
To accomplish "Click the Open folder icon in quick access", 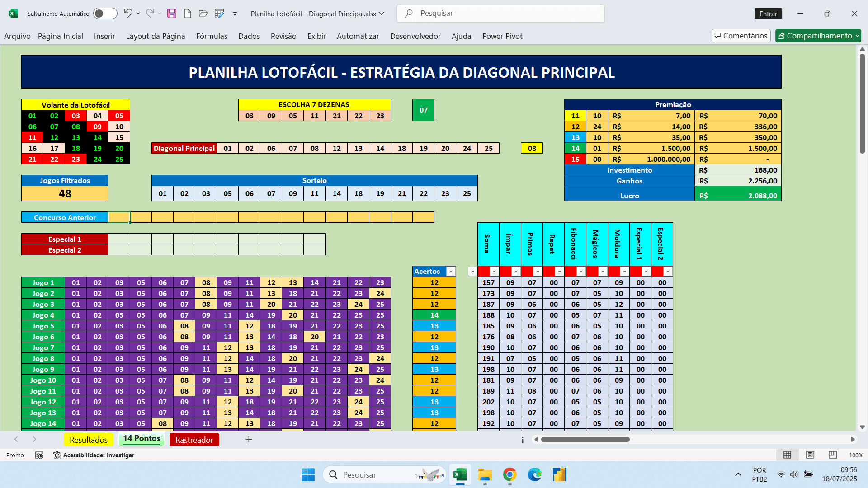I will [x=203, y=14].
